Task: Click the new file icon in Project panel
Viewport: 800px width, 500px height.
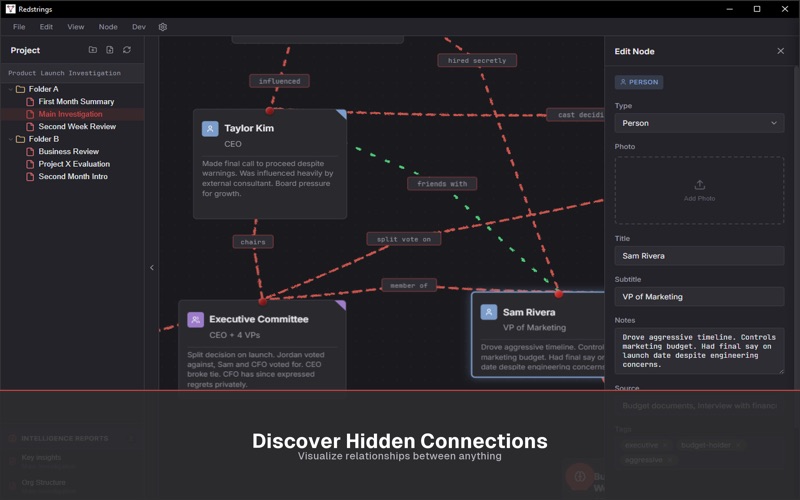Action: click(x=110, y=50)
